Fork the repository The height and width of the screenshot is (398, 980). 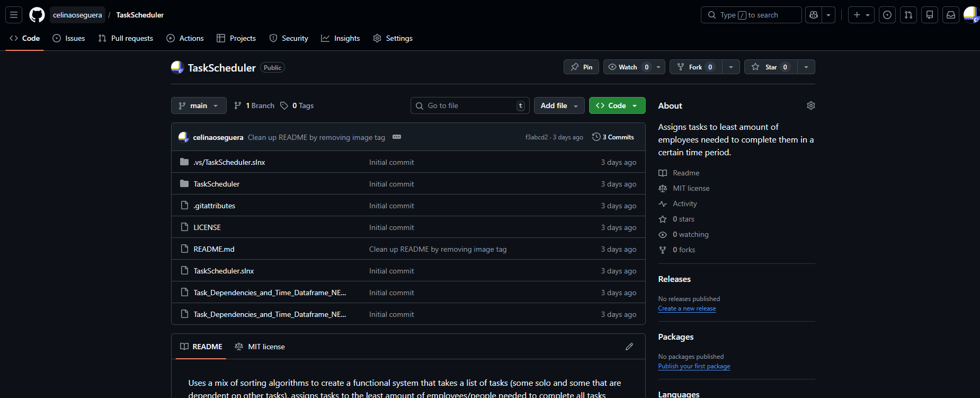[696, 67]
